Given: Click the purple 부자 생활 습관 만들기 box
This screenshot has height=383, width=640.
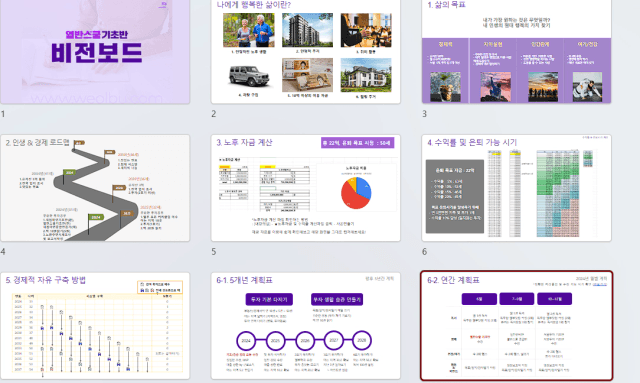Looking at the screenshot, I should pos(337,299).
